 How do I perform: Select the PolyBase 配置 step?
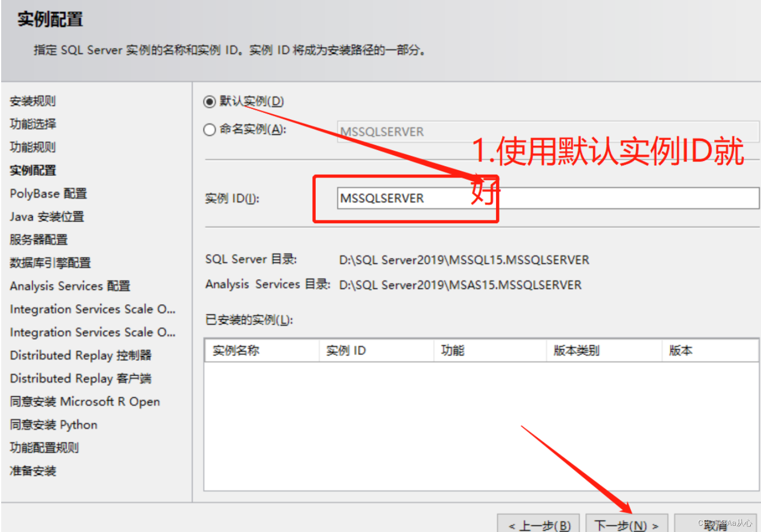tap(49, 194)
